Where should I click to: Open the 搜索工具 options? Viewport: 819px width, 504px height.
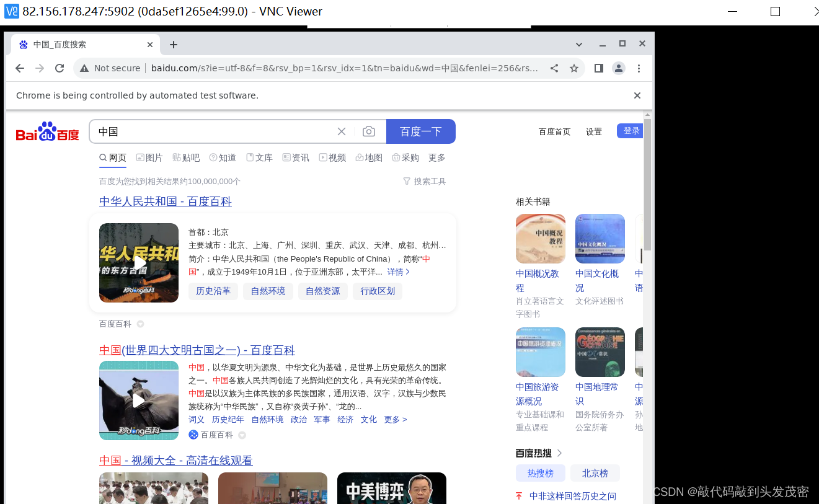tap(425, 180)
